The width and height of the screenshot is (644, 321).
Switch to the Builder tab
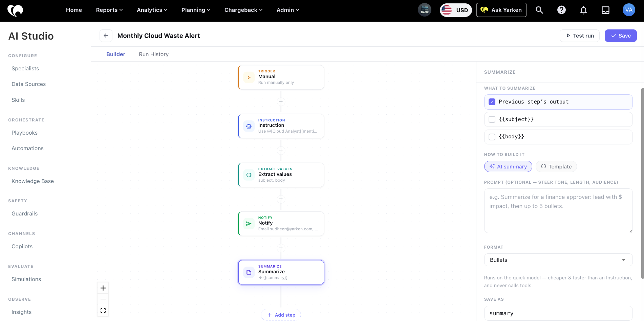point(116,54)
